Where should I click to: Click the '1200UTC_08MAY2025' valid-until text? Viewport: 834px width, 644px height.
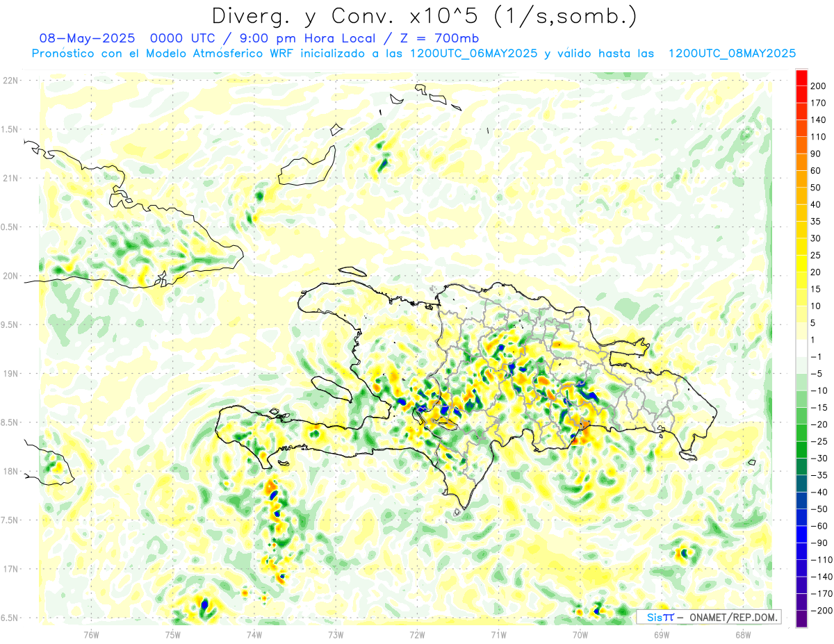tap(732, 53)
